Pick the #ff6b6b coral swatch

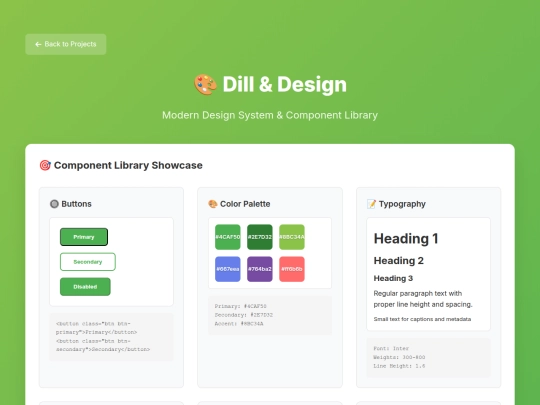click(x=292, y=269)
